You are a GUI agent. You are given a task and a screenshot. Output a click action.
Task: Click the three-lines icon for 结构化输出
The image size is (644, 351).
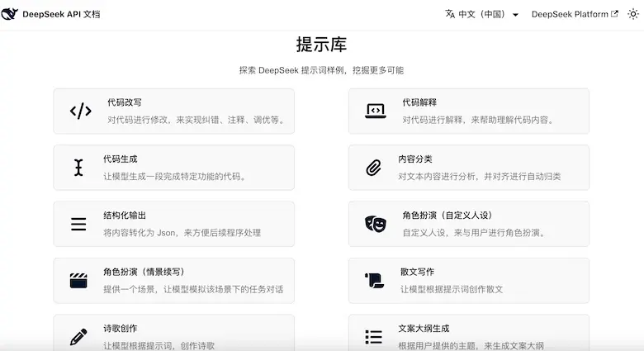(x=78, y=224)
